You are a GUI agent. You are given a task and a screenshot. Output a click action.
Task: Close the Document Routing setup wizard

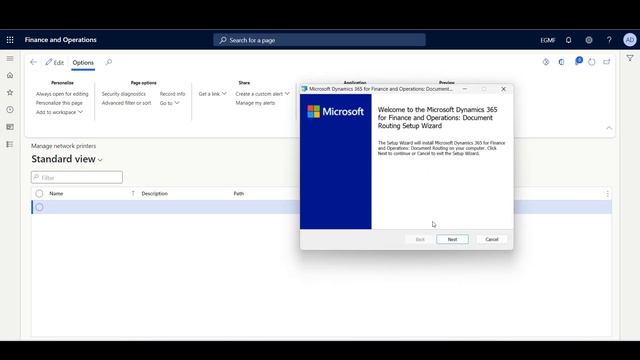(x=503, y=89)
